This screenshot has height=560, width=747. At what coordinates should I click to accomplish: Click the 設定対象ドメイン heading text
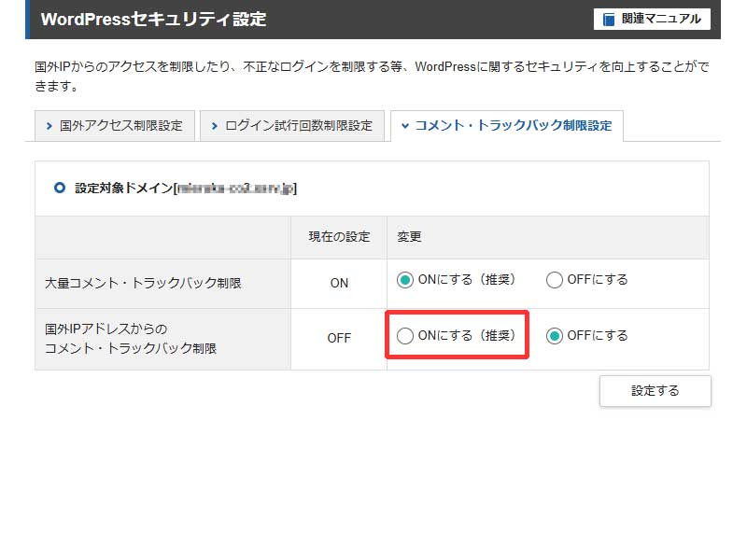pos(186,189)
